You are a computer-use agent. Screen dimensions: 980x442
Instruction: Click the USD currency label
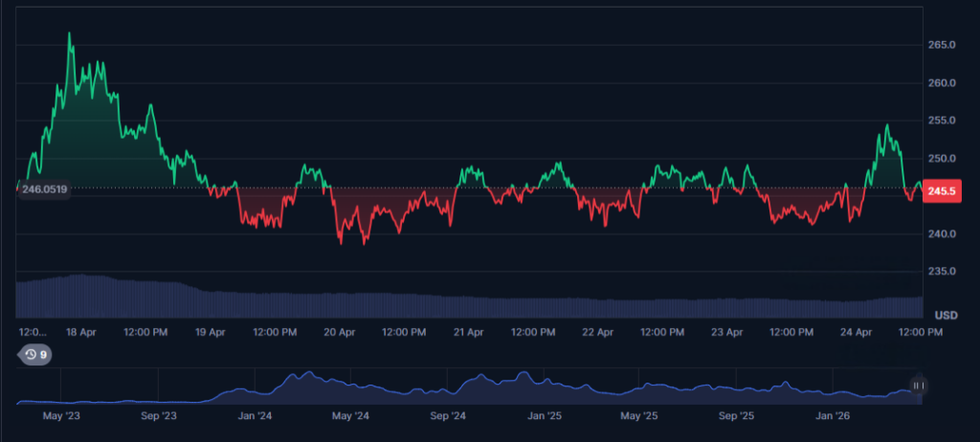pyautogui.click(x=946, y=316)
